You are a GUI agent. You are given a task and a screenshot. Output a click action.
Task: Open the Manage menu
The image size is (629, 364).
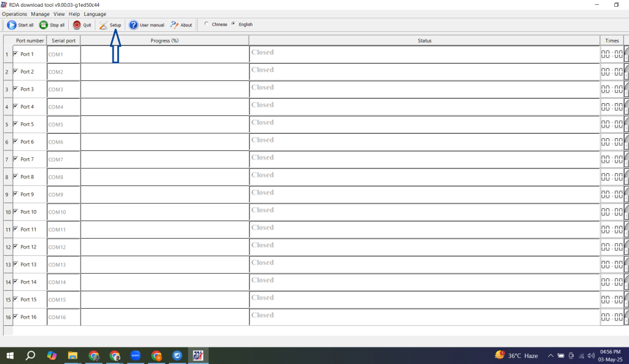(x=41, y=14)
